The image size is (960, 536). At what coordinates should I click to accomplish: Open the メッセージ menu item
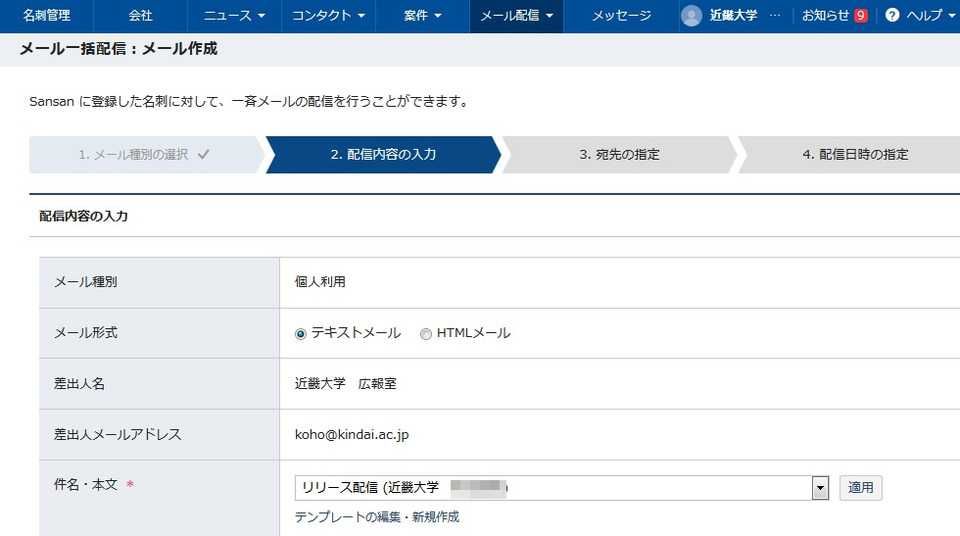tap(621, 15)
